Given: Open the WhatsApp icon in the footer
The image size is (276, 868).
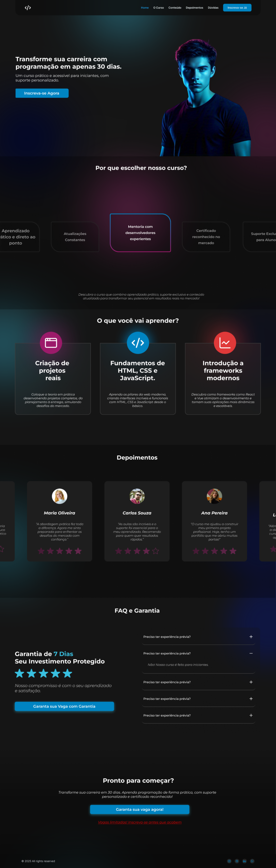Looking at the screenshot, I should click(x=252, y=861).
